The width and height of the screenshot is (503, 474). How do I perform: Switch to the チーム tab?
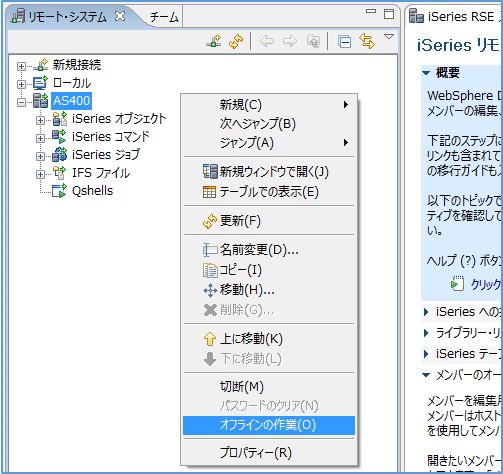(164, 17)
